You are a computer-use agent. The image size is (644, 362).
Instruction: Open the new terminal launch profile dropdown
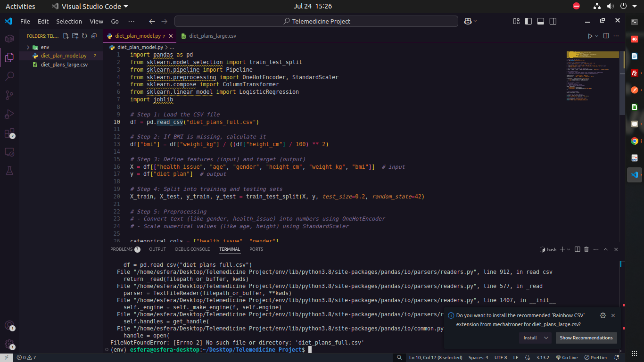[x=569, y=249]
